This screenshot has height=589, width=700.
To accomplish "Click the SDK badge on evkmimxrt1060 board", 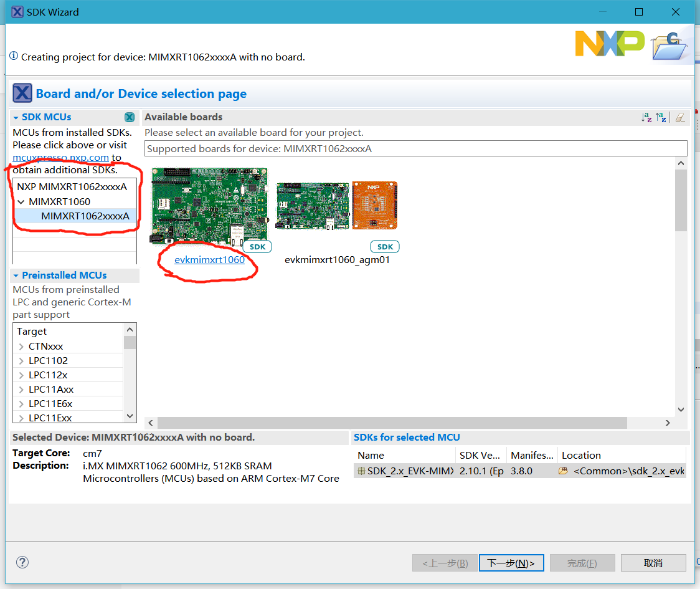I will click(x=257, y=246).
